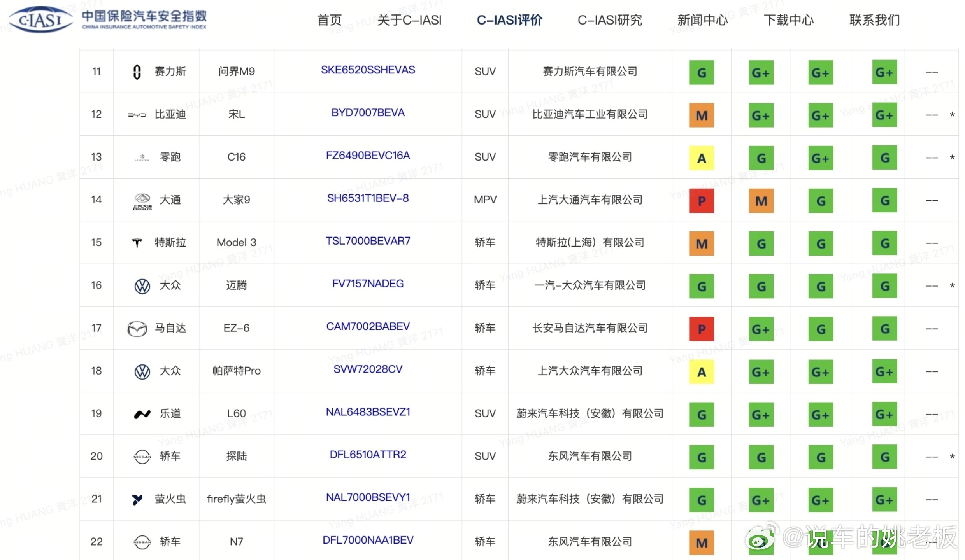Viewport: 965px width, 560px height.
Task: Click the first green G rating for 迈腾
Action: (702, 286)
